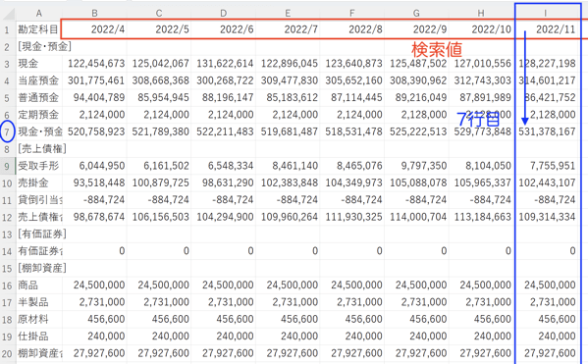Select the column B header
This screenshot has width=588, height=364.
click(x=94, y=13)
